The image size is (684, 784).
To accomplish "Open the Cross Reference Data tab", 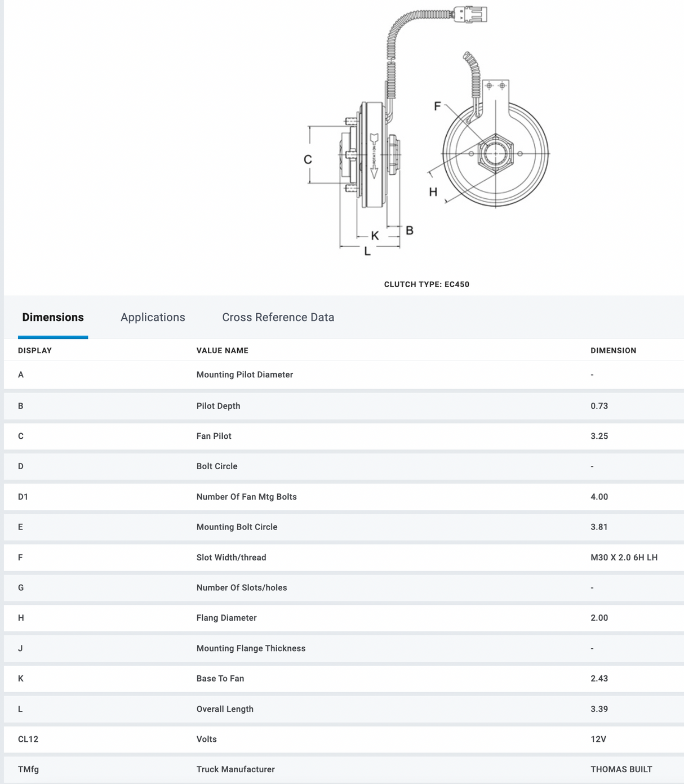I will [x=278, y=318].
